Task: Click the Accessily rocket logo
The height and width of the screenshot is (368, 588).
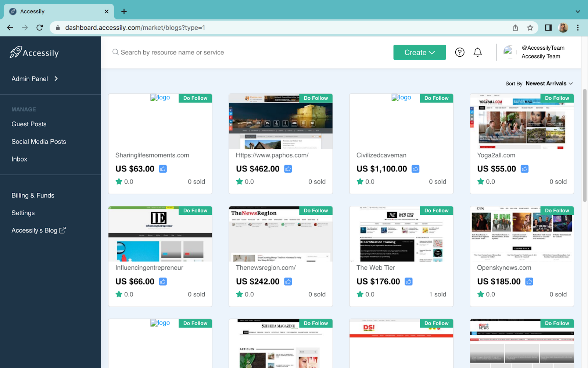Action: pyautogui.click(x=34, y=52)
